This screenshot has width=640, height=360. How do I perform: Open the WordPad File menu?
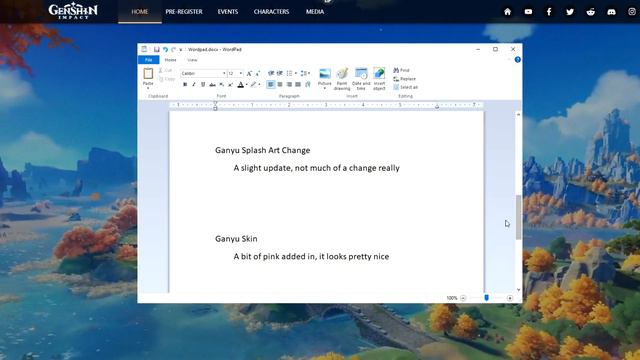149,60
